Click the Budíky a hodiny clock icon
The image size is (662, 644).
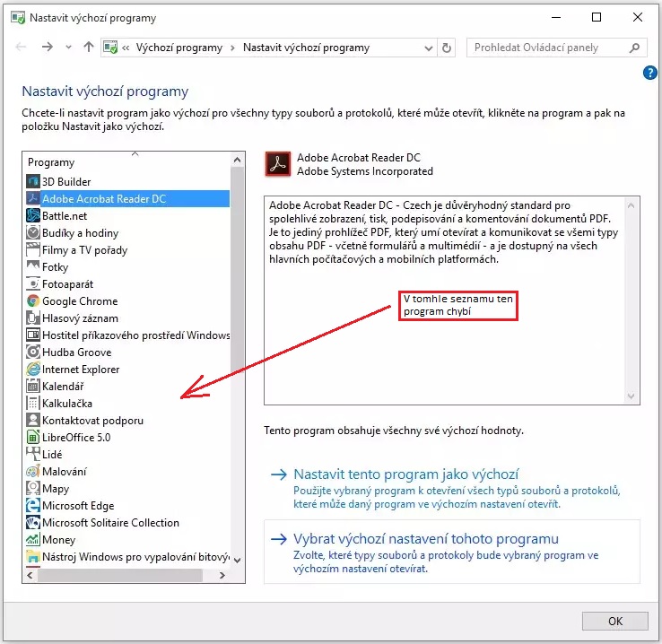[x=33, y=232]
